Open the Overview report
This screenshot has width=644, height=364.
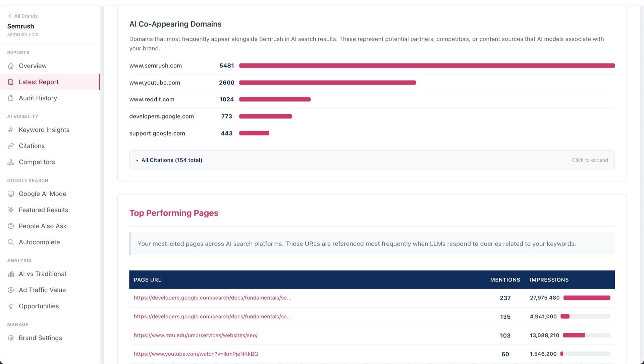pos(50,66)
